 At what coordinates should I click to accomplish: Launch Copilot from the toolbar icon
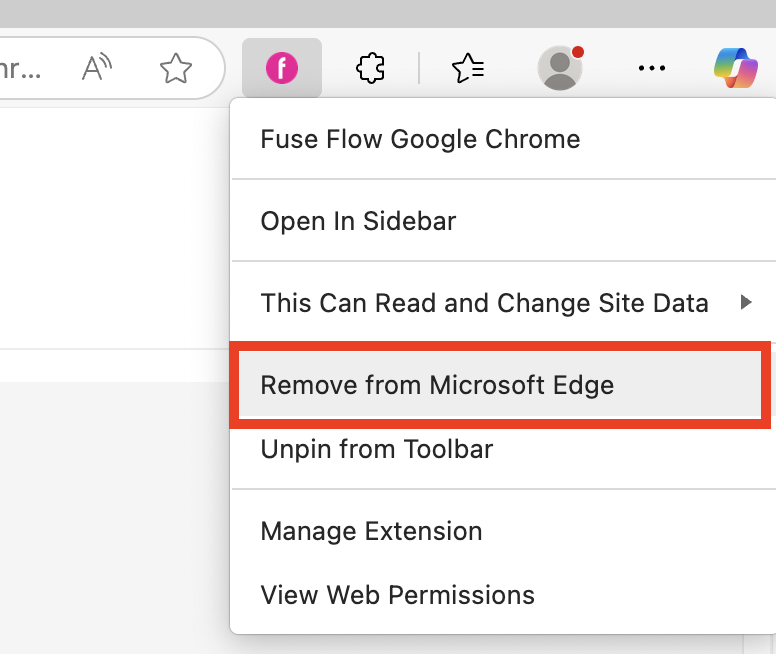coord(736,68)
